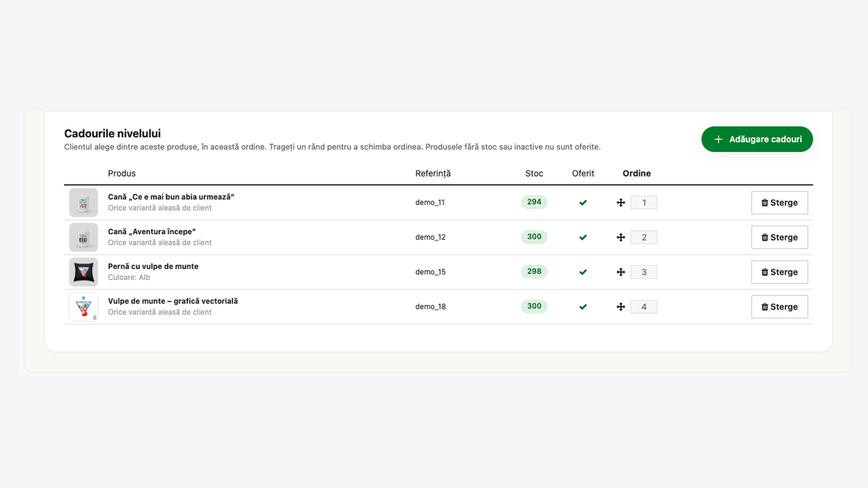Screen dimensions: 868x488
Task: Click the reference demo_11
Action: click(x=430, y=203)
